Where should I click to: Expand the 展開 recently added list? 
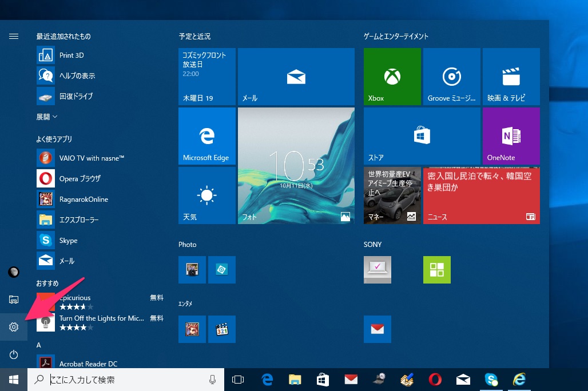pyautogui.click(x=46, y=117)
